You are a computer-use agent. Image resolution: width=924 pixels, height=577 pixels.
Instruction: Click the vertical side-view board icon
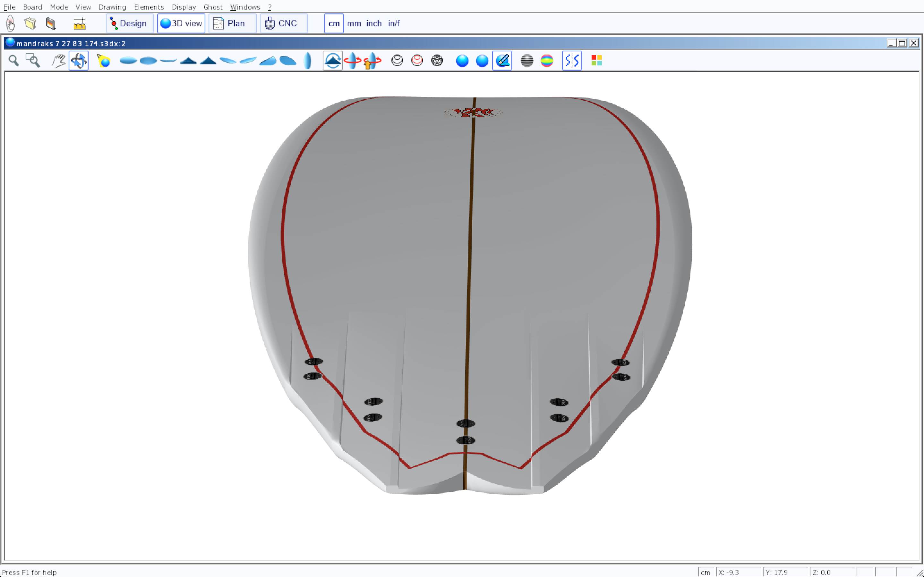308,61
